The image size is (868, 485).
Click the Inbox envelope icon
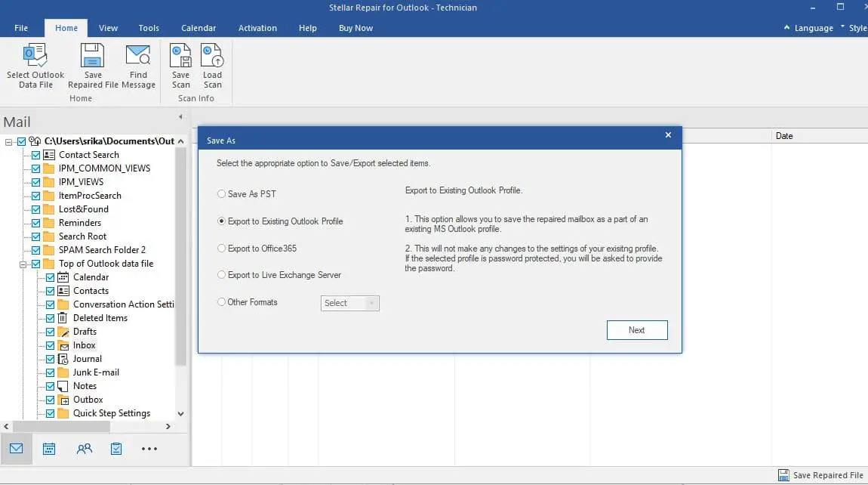[63, 345]
